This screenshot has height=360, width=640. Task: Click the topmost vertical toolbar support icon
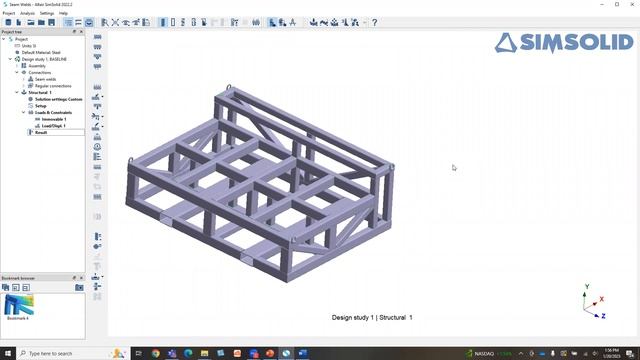(97, 37)
